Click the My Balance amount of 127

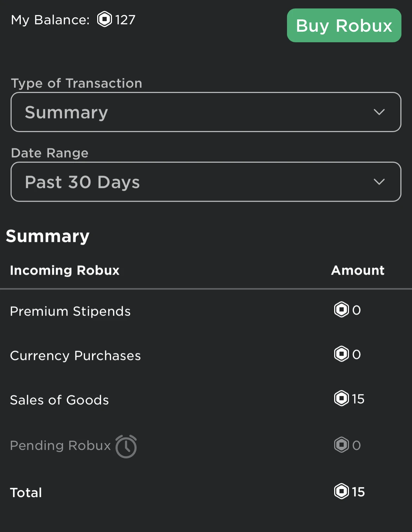125,20
